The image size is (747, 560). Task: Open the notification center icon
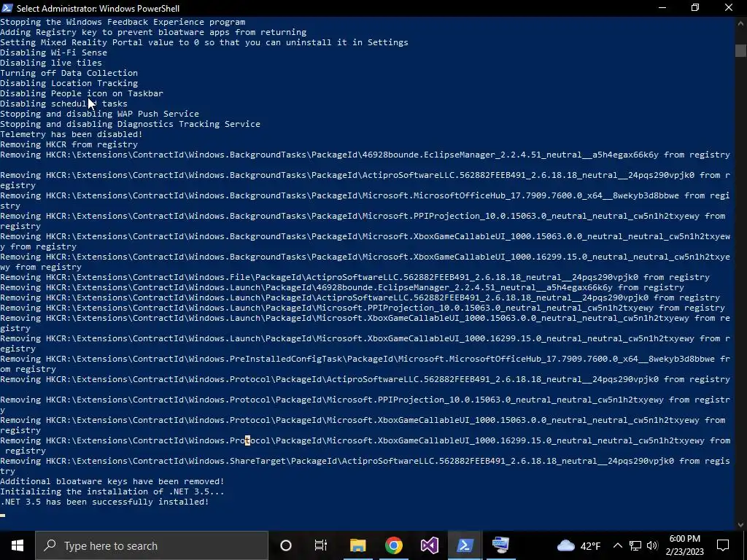point(723,545)
